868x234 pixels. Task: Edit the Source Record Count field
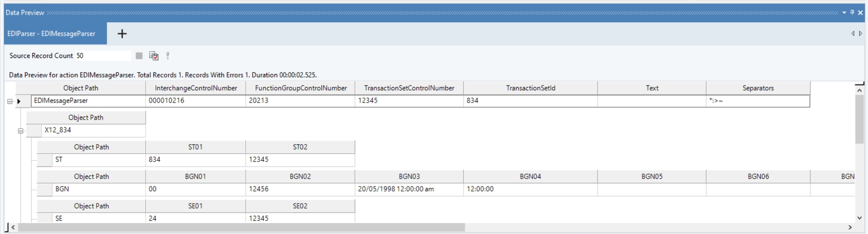[103, 56]
